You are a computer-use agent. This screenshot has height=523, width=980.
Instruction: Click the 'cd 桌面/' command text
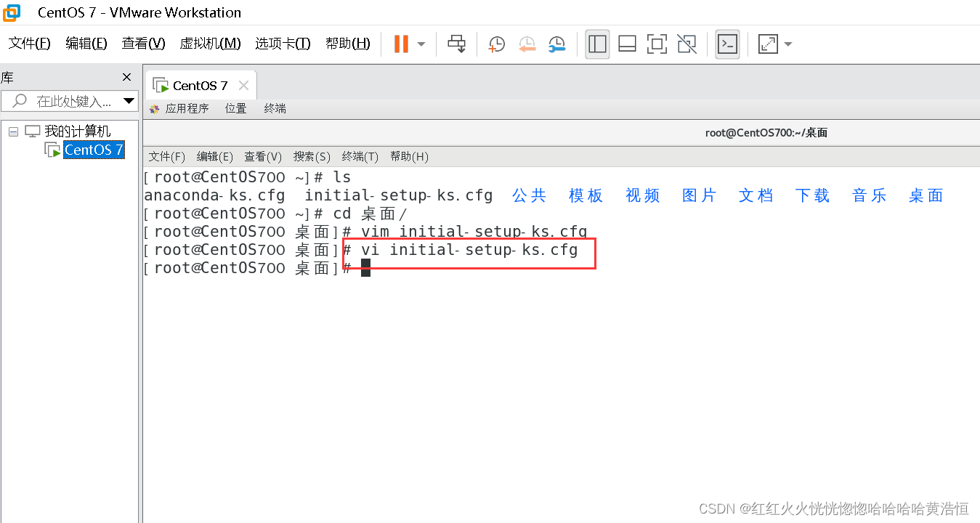(370, 214)
